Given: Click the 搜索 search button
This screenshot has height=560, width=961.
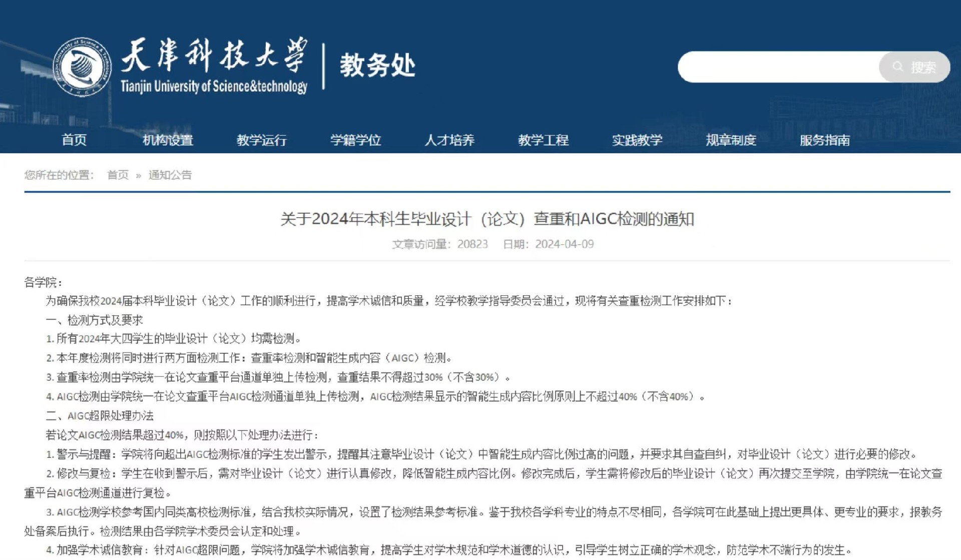Looking at the screenshot, I should click(x=914, y=67).
